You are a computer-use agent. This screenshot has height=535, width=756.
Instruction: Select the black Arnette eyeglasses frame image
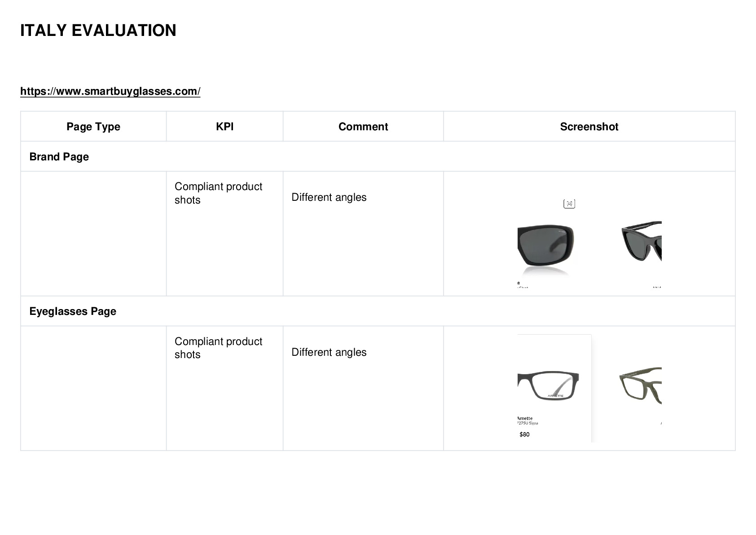coord(548,385)
